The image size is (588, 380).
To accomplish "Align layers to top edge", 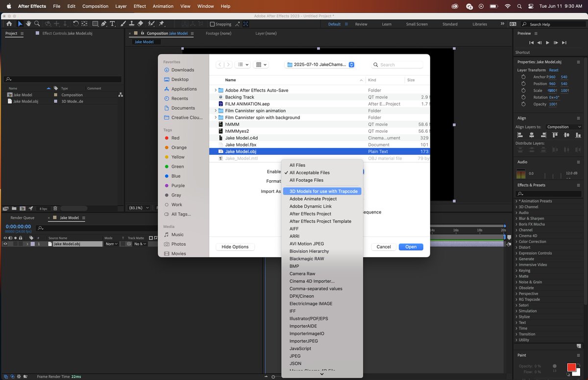I will [555, 135].
